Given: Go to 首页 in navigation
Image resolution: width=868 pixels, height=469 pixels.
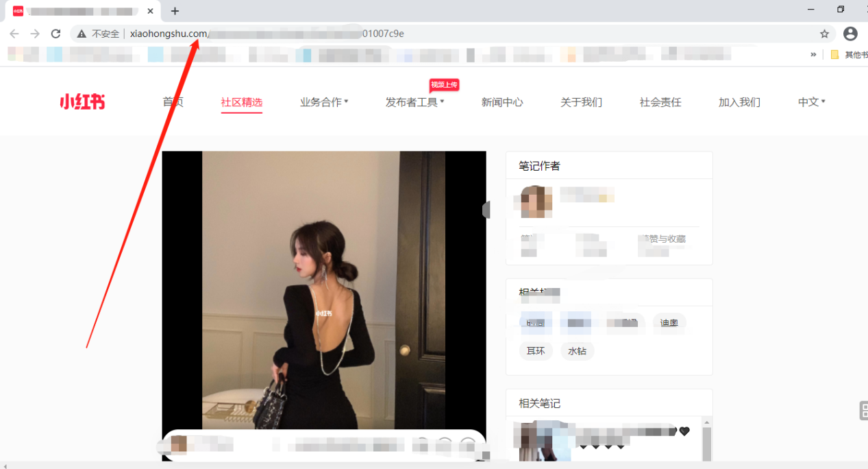Looking at the screenshot, I should [173, 102].
